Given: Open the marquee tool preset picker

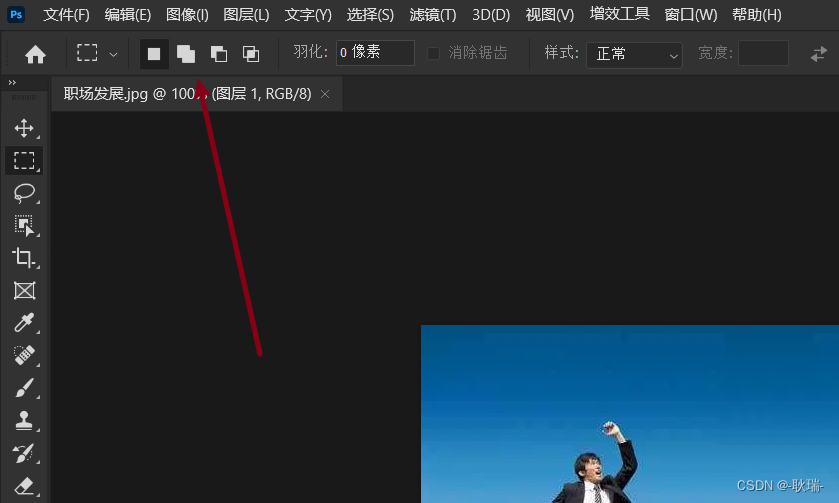Looking at the screenshot, I should 97,54.
